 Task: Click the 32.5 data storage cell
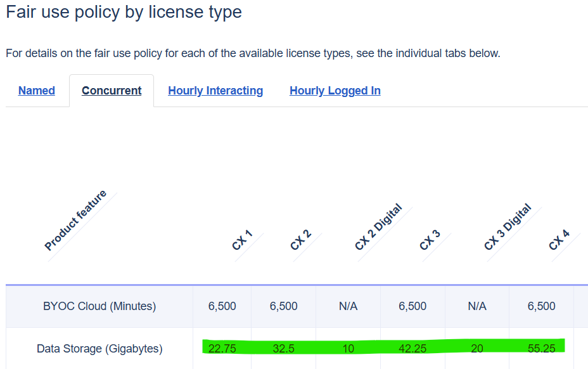click(284, 349)
